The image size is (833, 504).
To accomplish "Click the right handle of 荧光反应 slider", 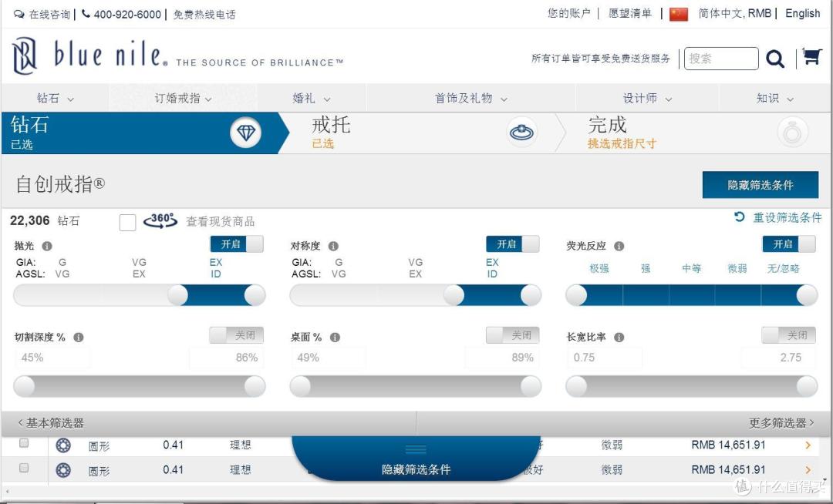I will pyautogui.click(x=807, y=295).
